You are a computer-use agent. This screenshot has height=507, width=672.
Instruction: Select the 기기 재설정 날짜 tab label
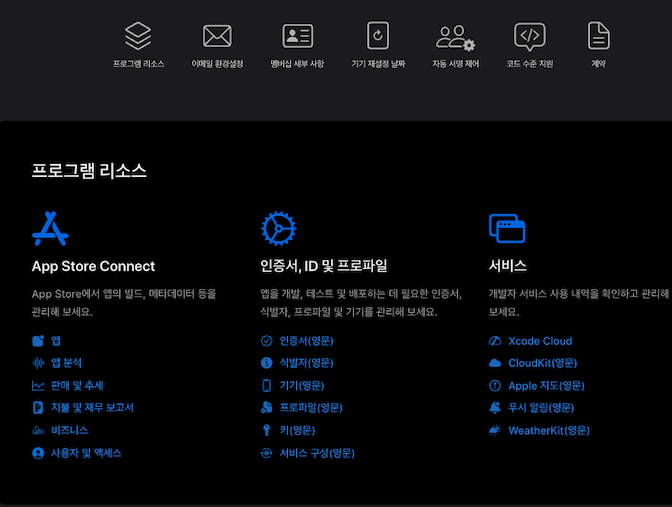(378, 64)
